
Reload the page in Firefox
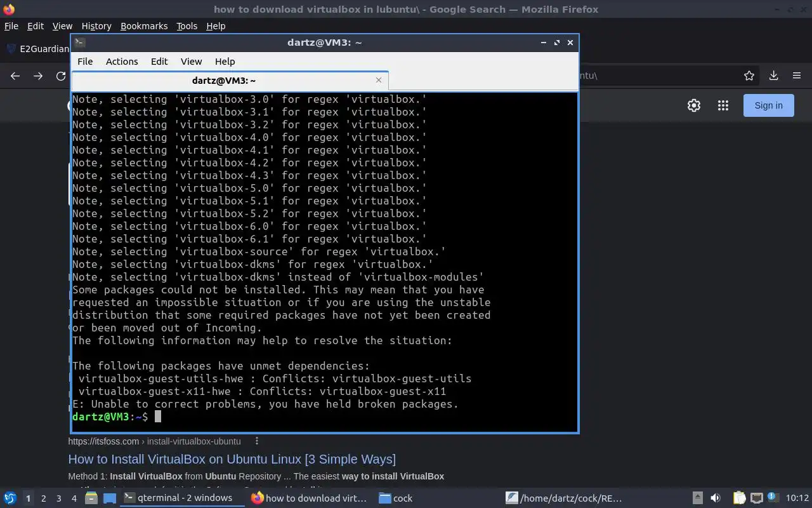coord(61,76)
